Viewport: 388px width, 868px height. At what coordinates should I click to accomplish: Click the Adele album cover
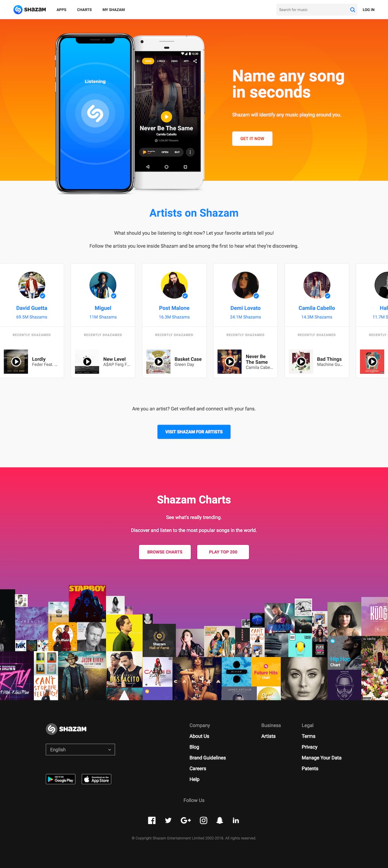(304, 679)
